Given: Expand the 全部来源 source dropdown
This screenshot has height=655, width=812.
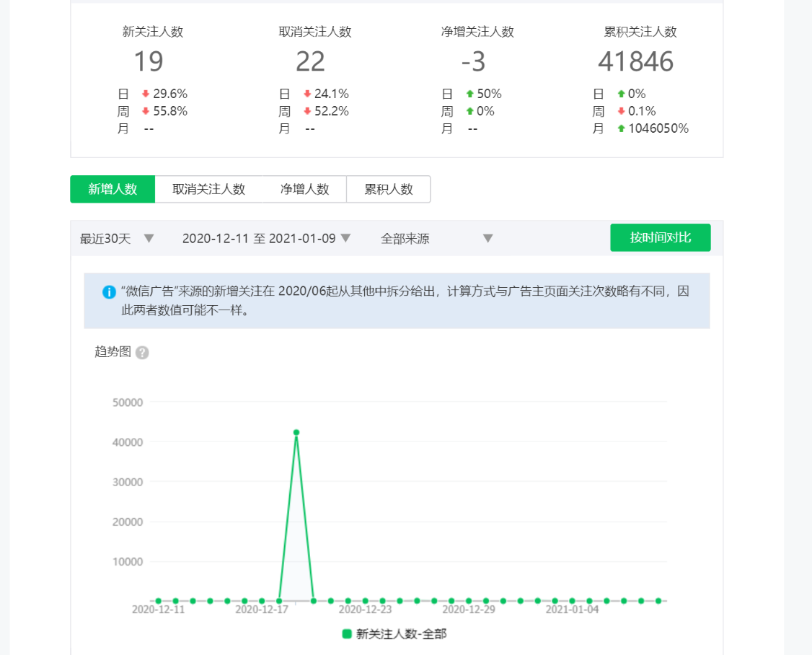Looking at the screenshot, I should click(436, 239).
